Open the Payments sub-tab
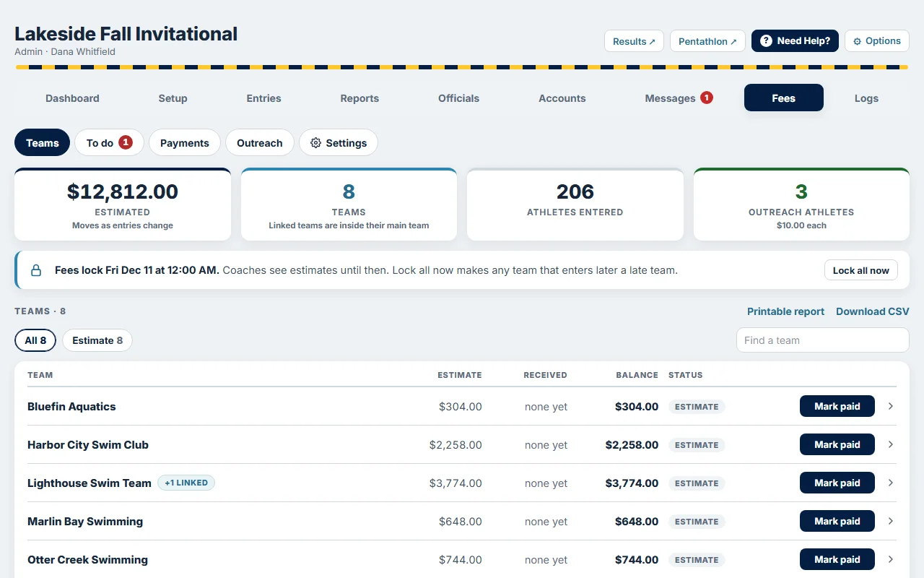Image resolution: width=924 pixels, height=578 pixels. tap(185, 143)
